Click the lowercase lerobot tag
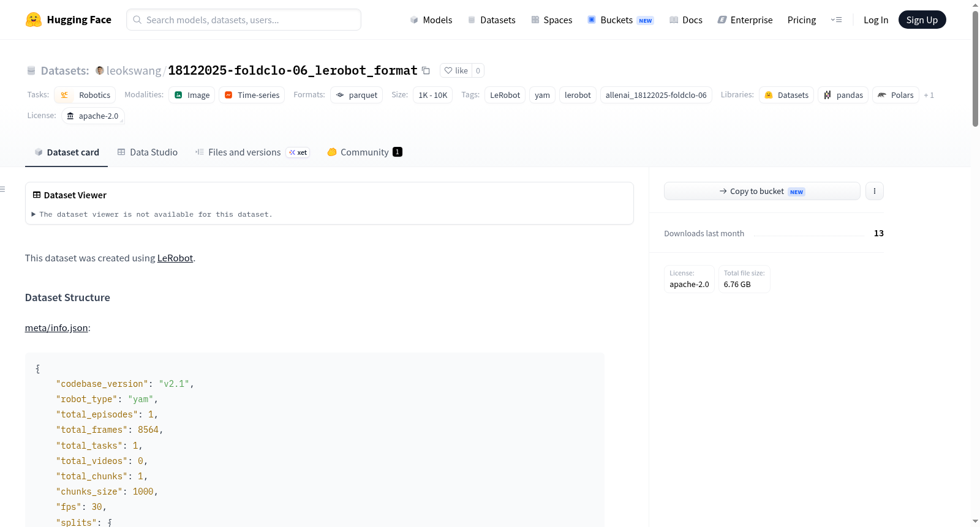This screenshot has width=980, height=527. coord(578,95)
